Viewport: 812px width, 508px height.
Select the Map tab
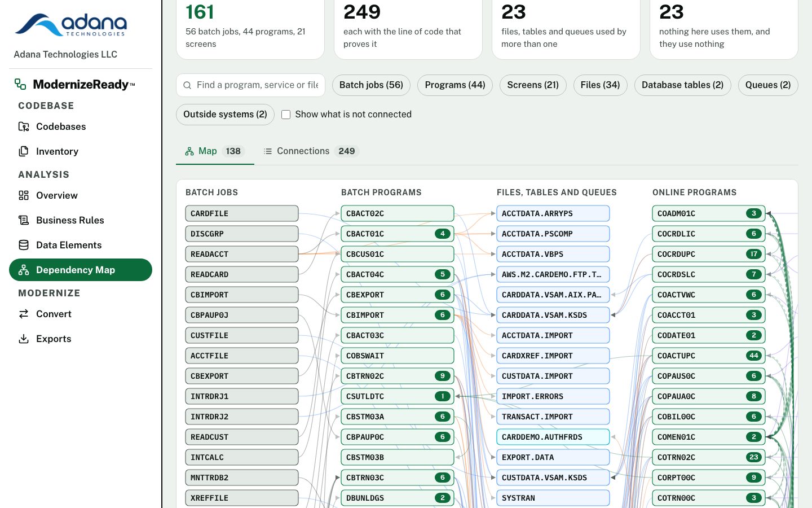[x=215, y=151]
